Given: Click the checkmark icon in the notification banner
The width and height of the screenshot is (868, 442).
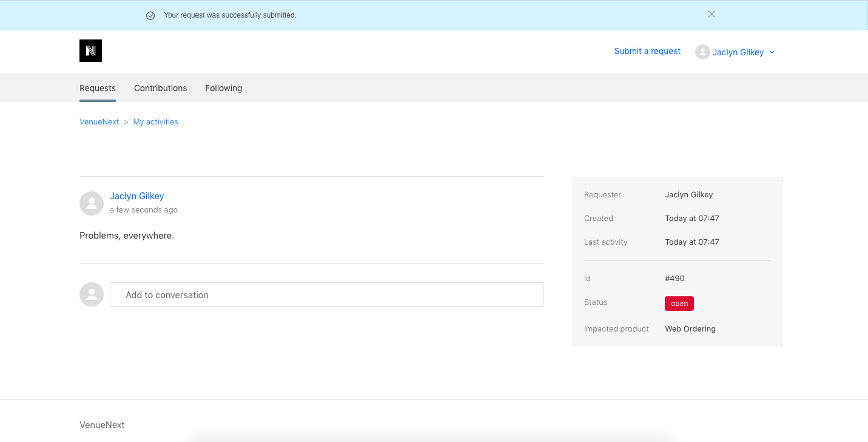Looking at the screenshot, I should pyautogui.click(x=150, y=15).
